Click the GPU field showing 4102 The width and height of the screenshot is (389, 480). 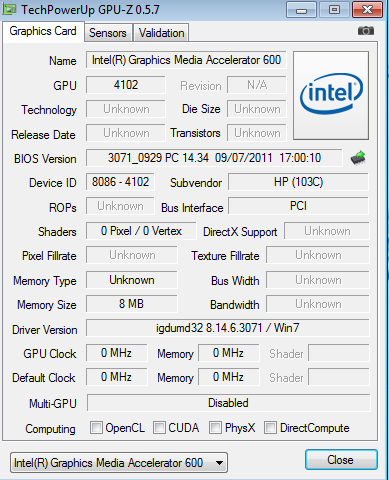click(126, 85)
